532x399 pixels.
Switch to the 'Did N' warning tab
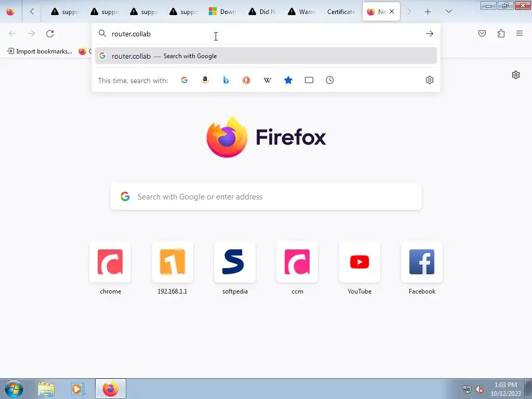(x=262, y=11)
